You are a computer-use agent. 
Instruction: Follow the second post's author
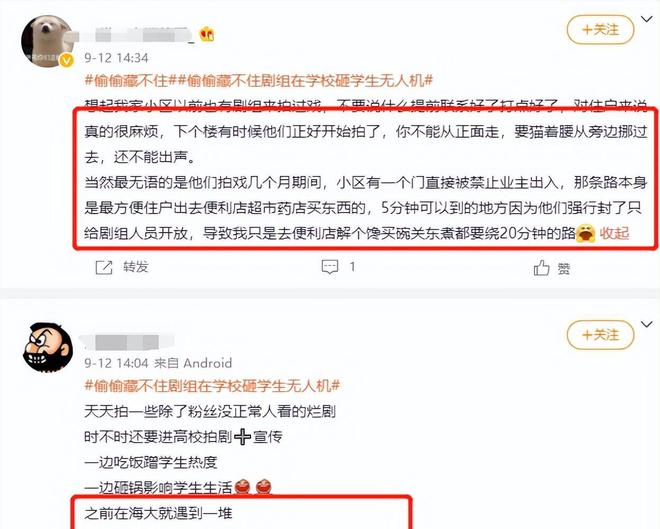pyautogui.click(x=600, y=335)
